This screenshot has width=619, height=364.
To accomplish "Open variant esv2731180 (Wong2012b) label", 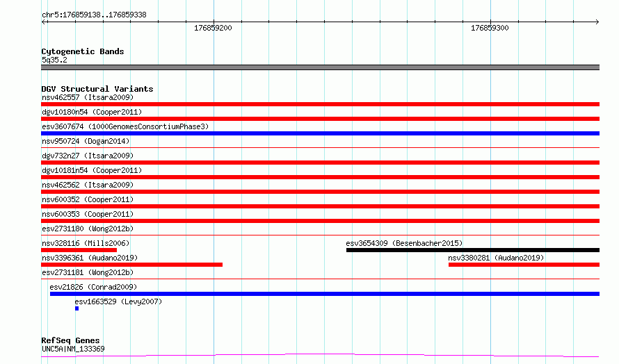I will pos(88,229).
